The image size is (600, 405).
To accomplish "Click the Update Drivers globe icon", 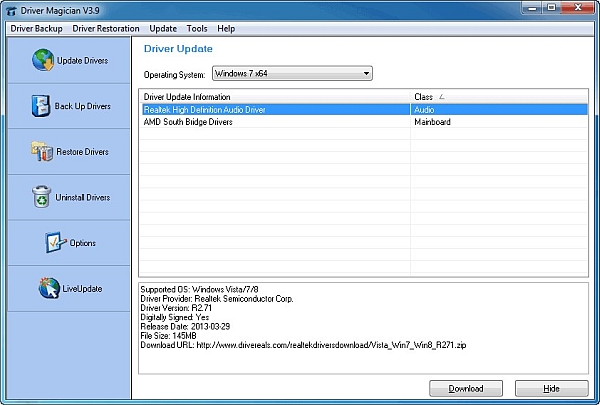I will point(43,60).
